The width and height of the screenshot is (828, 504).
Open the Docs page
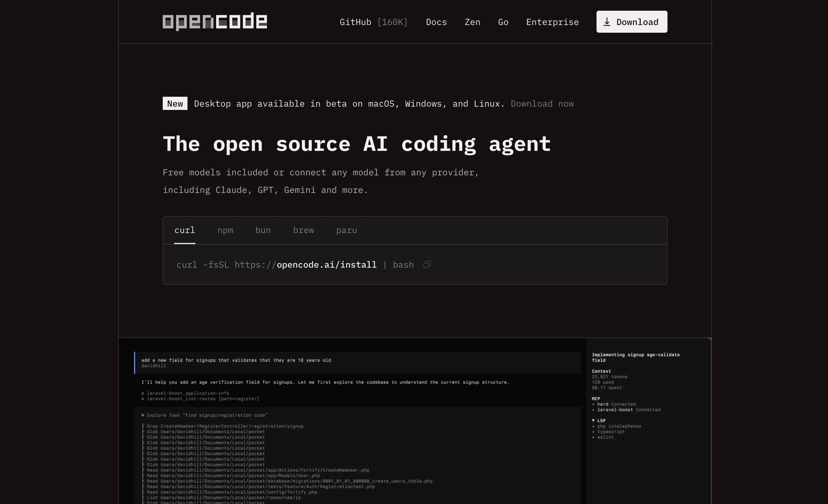[436, 22]
